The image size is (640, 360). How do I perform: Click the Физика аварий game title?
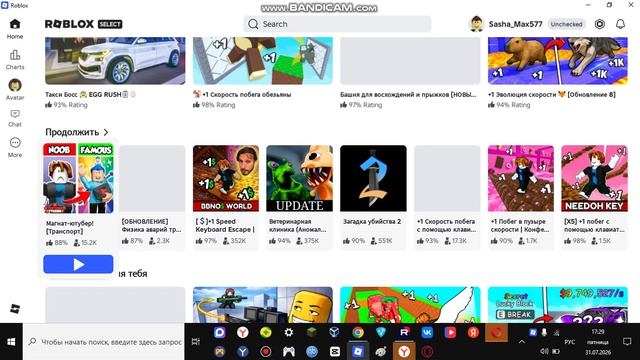(x=151, y=225)
